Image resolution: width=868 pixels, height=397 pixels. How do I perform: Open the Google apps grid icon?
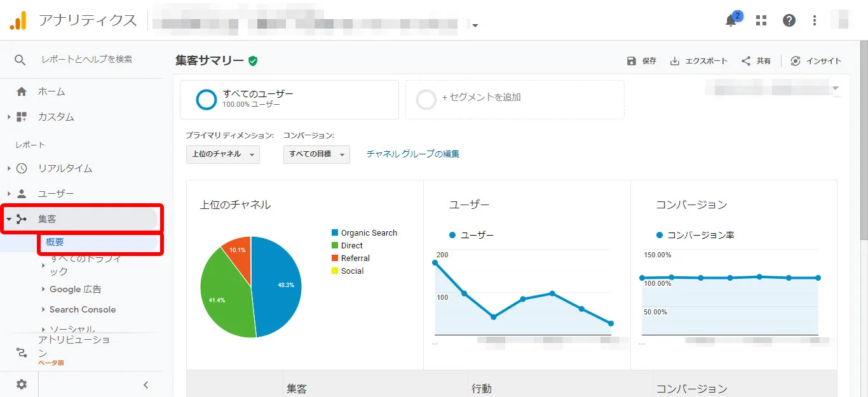point(761,20)
